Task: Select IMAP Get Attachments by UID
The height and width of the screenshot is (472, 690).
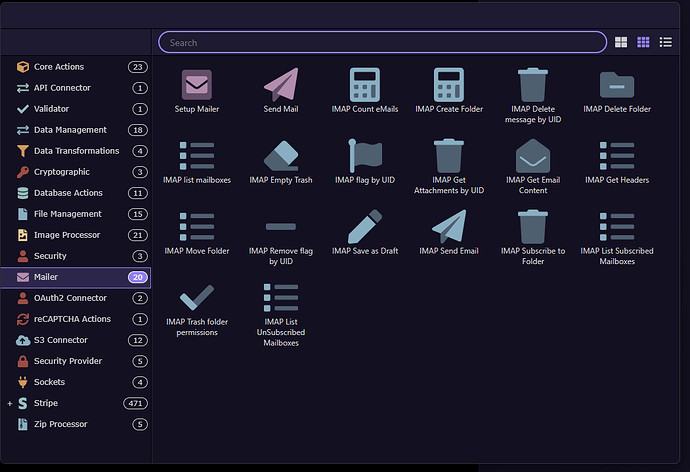Action: point(449,167)
